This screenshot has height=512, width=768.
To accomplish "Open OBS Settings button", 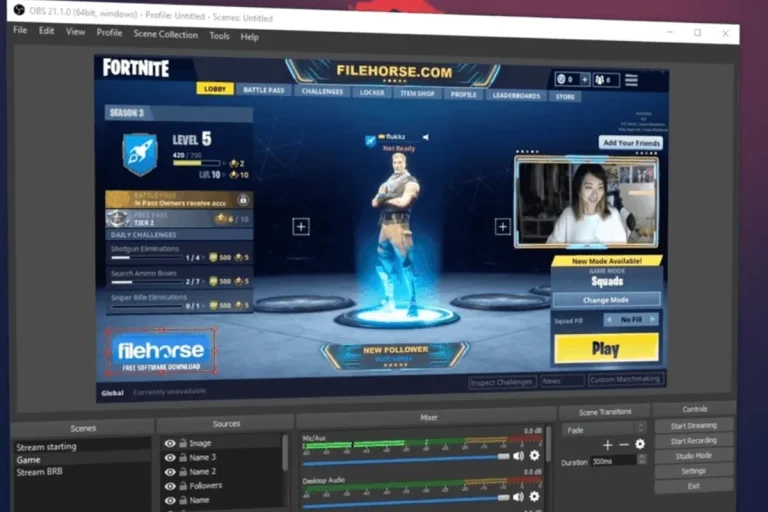I will [x=694, y=471].
